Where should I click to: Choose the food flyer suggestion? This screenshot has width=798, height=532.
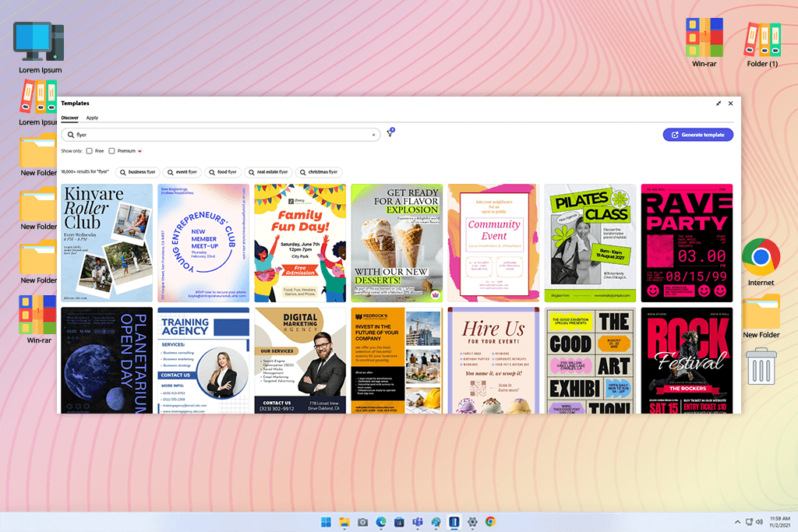pos(223,172)
